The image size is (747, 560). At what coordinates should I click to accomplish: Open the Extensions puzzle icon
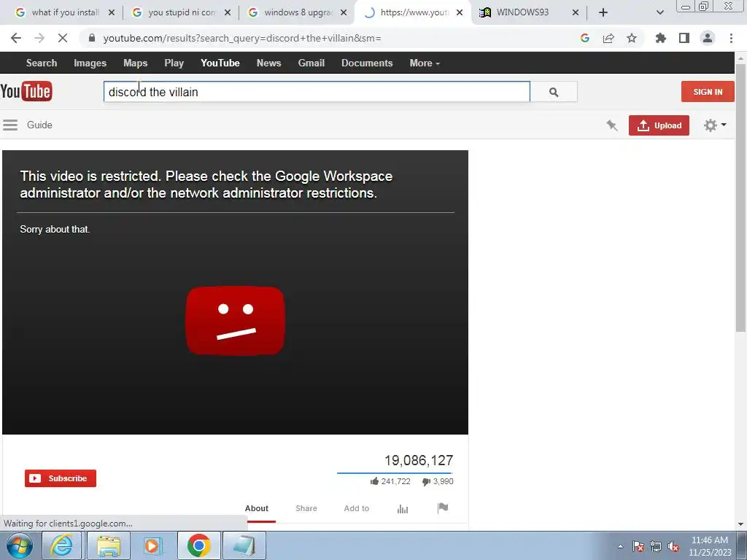click(x=661, y=38)
